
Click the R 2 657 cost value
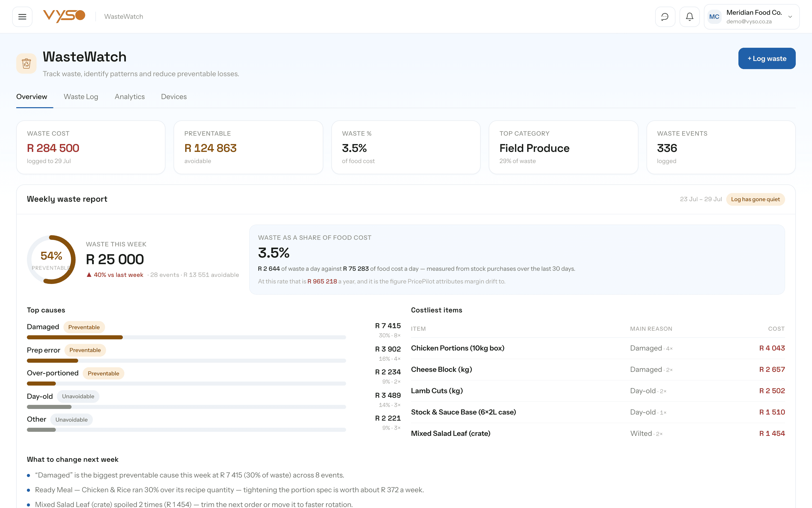pyautogui.click(x=772, y=370)
